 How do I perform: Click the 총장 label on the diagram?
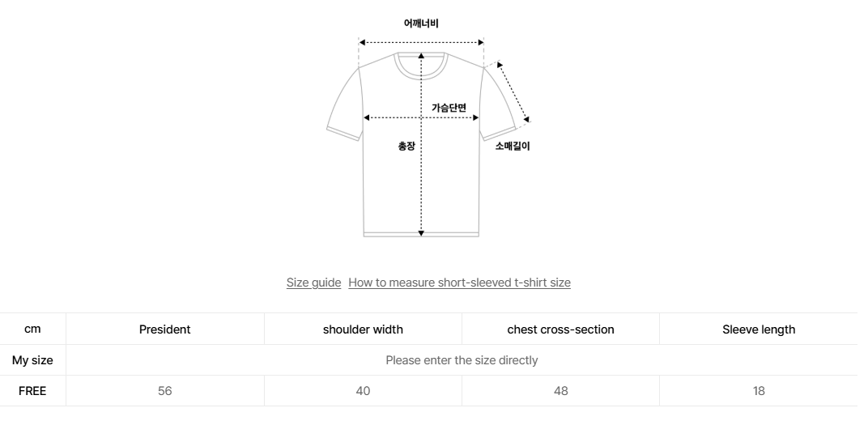pyautogui.click(x=406, y=146)
